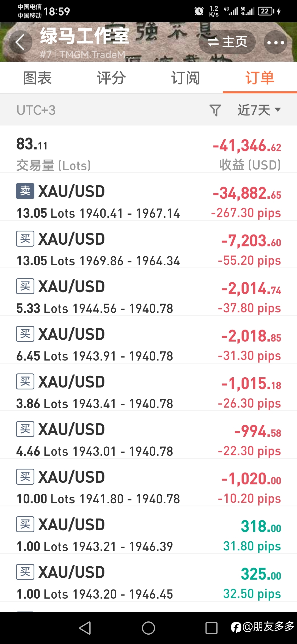Tap the sell badge on 1940.41 order
This screenshot has height=644, width=297.
click(25, 191)
